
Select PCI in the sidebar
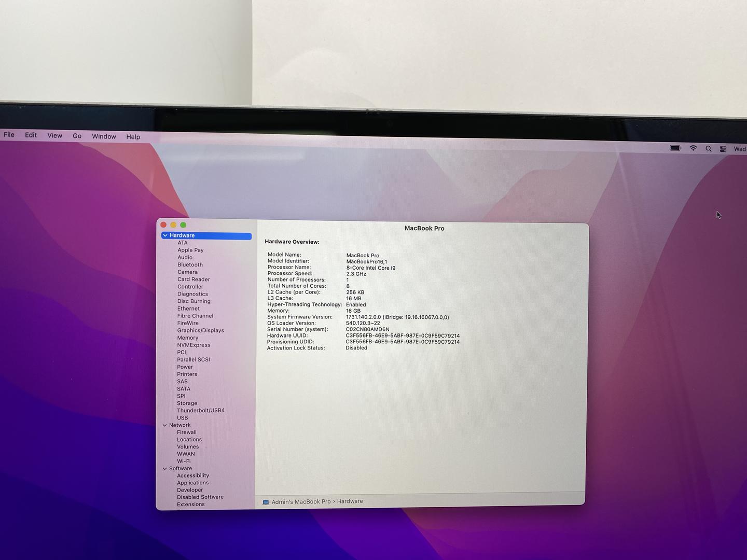[x=182, y=352]
